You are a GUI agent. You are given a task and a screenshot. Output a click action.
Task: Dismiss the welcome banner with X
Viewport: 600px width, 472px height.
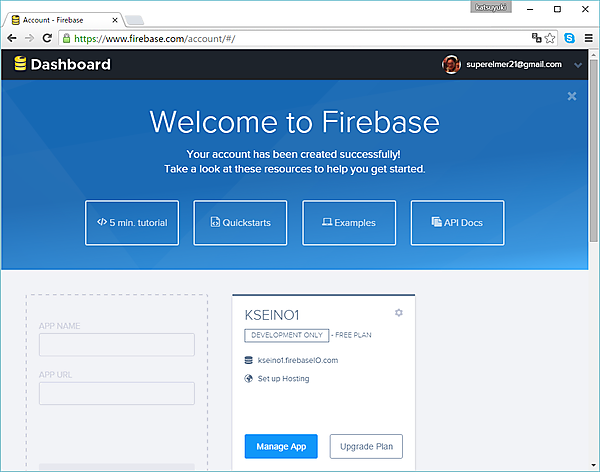click(x=572, y=96)
